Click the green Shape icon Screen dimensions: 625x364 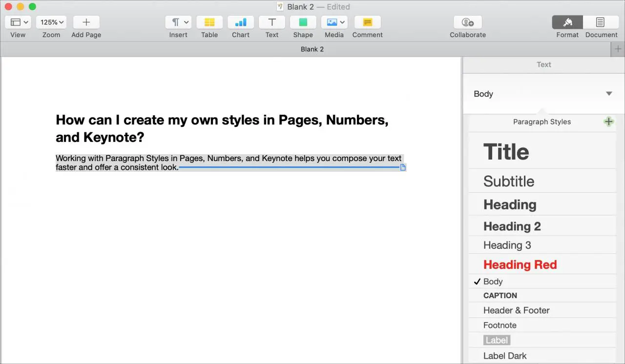(x=303, y=22)
